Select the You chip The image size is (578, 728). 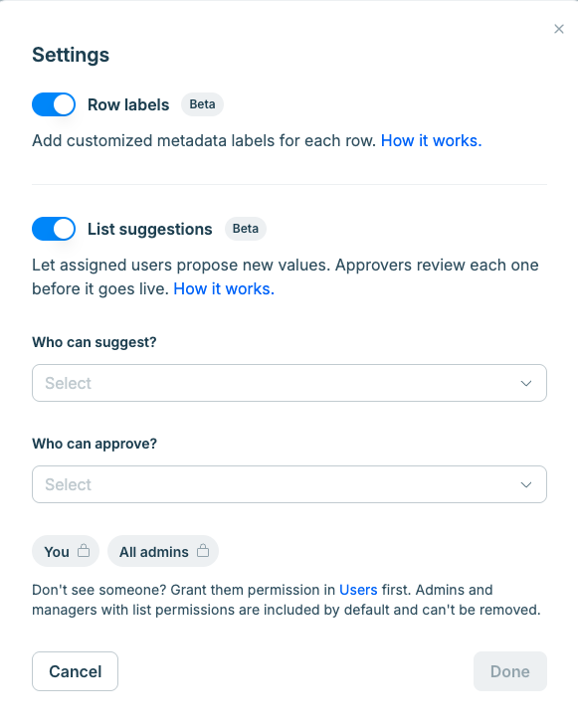66,551
